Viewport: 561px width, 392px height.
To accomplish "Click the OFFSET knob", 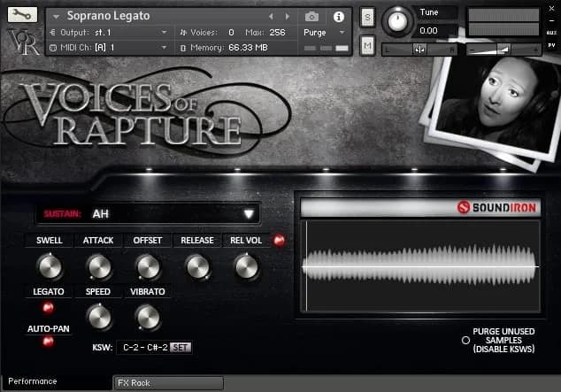I will [148, 267].
